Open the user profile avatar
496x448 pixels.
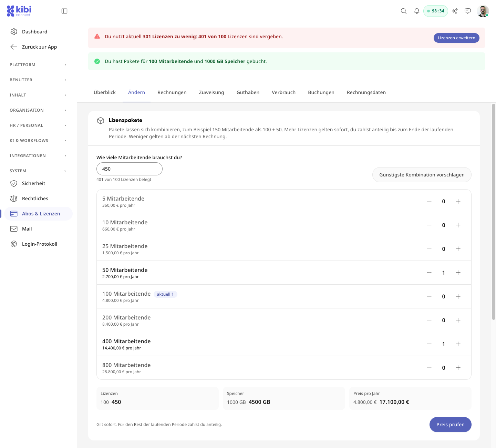pos(483,11)
